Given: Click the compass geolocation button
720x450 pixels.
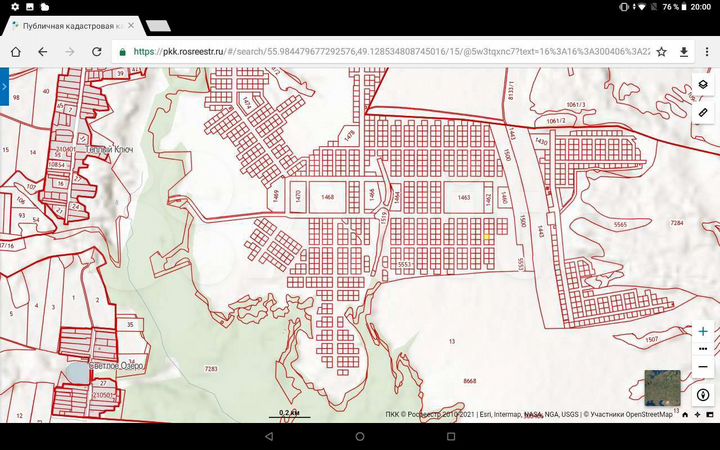Looking at the screenshot, I should coord(703,395).
